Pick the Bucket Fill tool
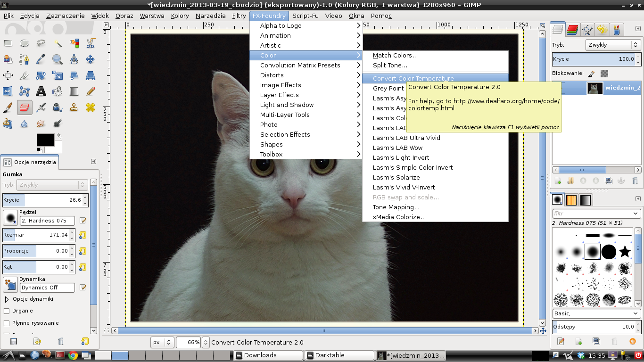Viewport: 644px width, 362px height. click(x=58, y=91)
